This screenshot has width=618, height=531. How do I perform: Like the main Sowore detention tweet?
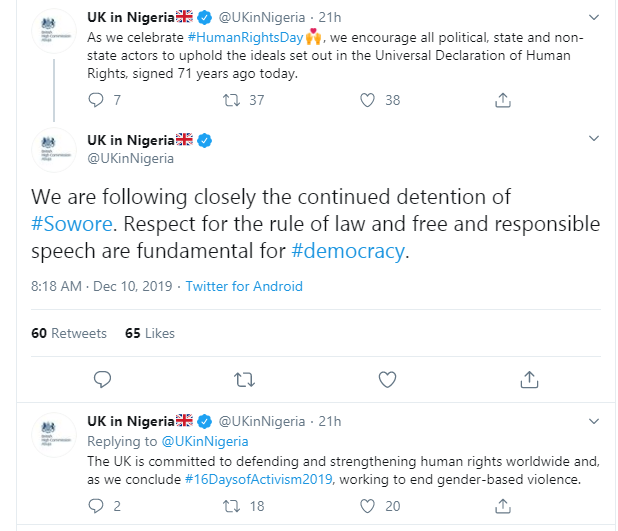point(387,380)
